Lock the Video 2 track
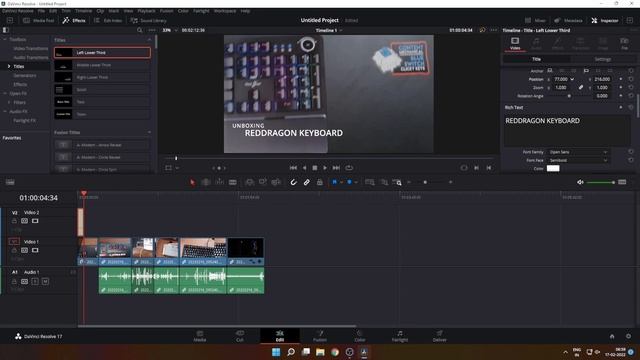 tap(14, 221)
